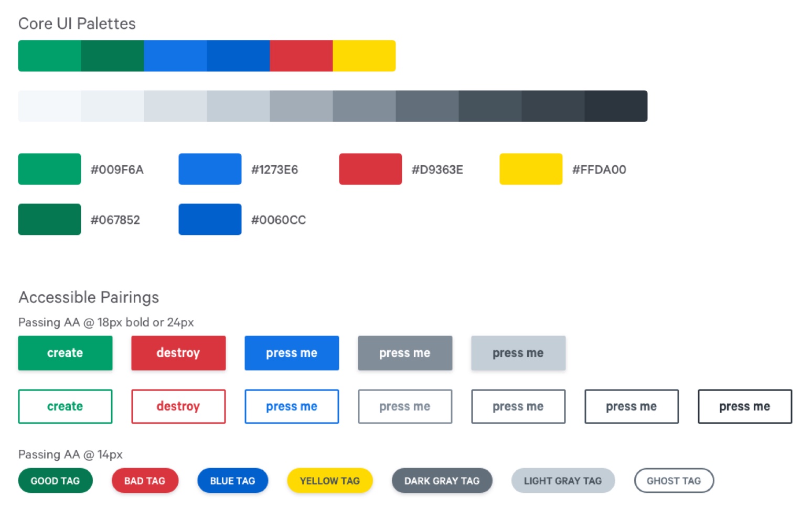Choose the yellow swatch labeled #FFDA00
This screenshot has height=508, width=812.
(531, 169)
